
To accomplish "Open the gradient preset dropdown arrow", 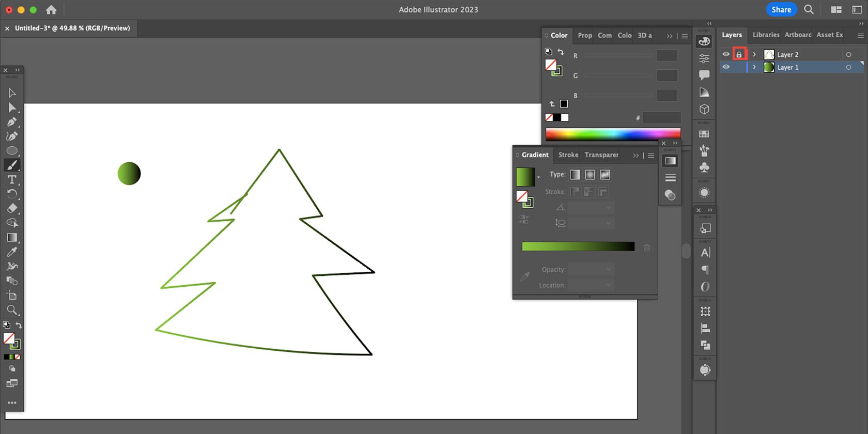I will point(538,178).
